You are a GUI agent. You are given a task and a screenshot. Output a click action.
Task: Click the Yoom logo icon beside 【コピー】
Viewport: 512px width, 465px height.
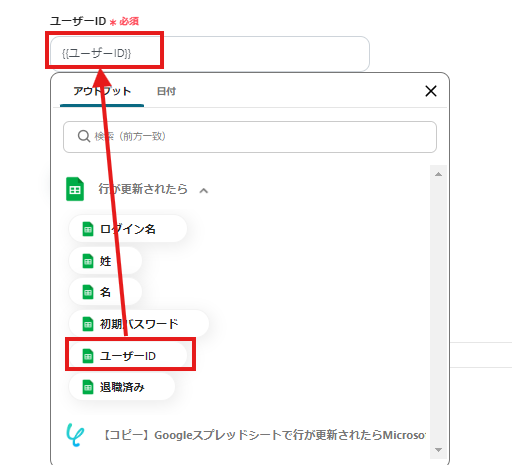tap(75, 435)
